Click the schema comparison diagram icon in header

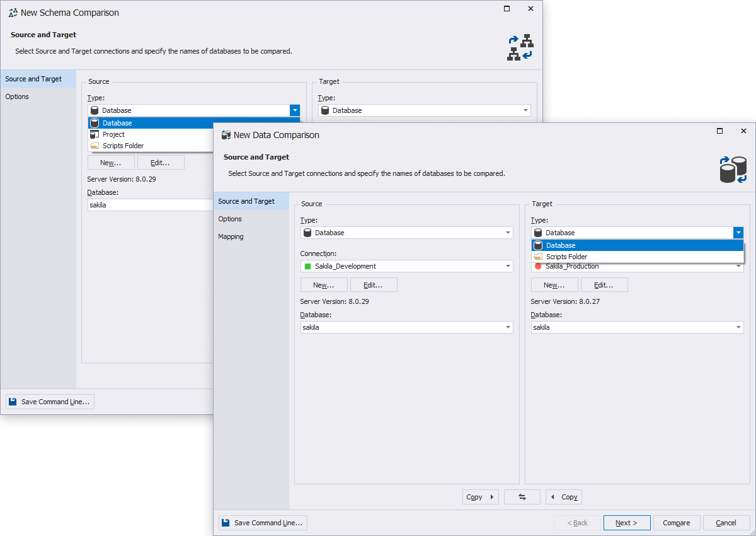(x=520, y=47)
